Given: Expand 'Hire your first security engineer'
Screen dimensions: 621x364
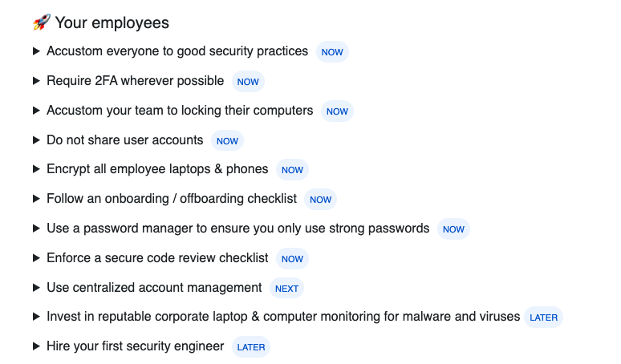Looking at the screenshot, I should [x=36, y=346].
